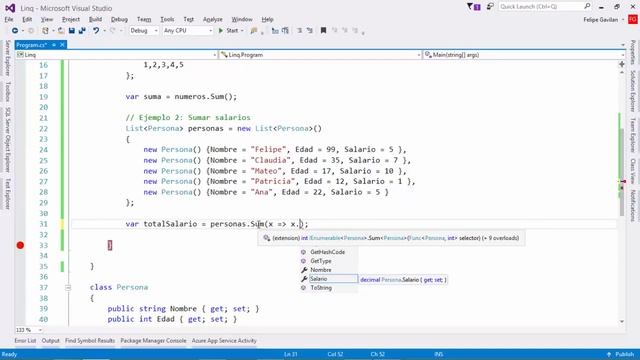Open the File menu

click(x=9, y=19)
